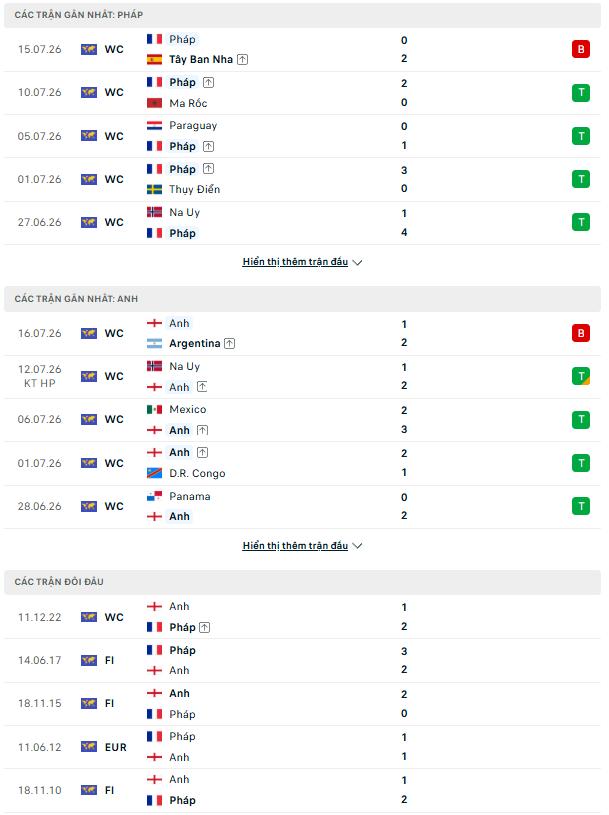609x815 pixels.
Task: Click the WC competition logo on the 15.07.26 row
Action: point(89,49)
